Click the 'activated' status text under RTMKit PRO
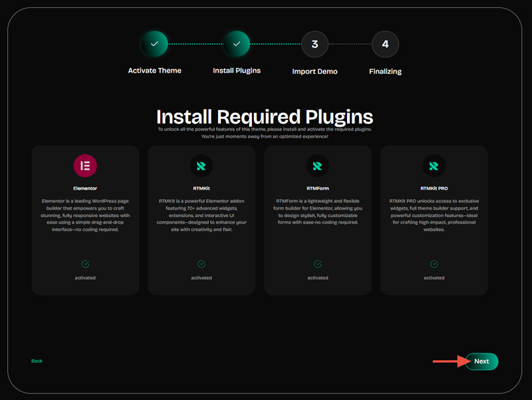 coord(434,278)
